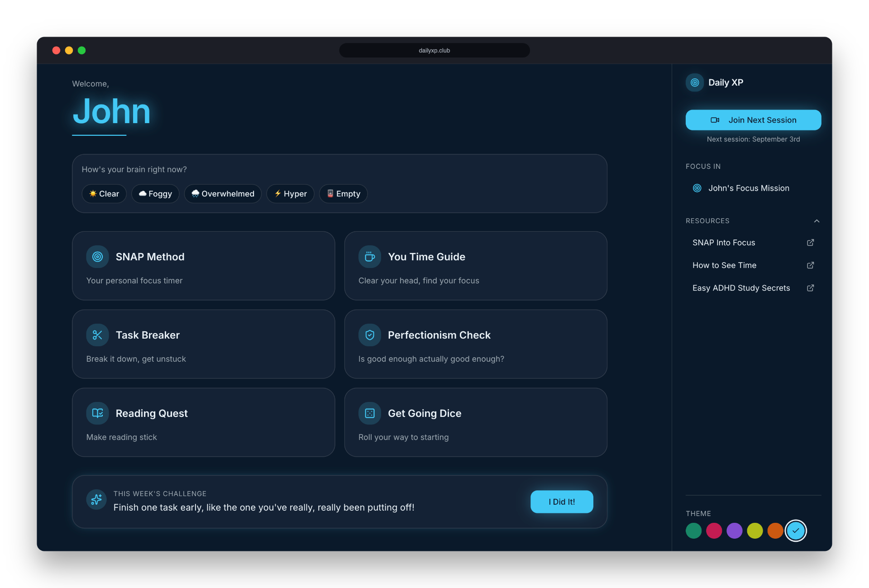This screenshot has height=588, width=869.
Task: Click the You Time Guide coffee cup icon
Action: [x=370, y=257]
